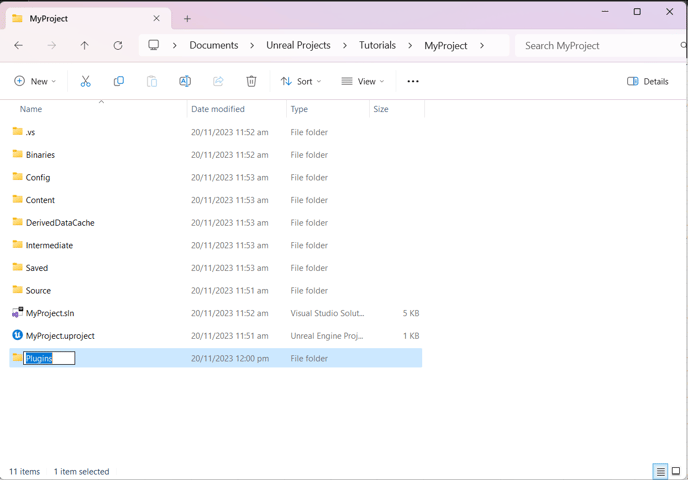
Task: Click the MyProject.uproject file name
Action: [60, 336]
